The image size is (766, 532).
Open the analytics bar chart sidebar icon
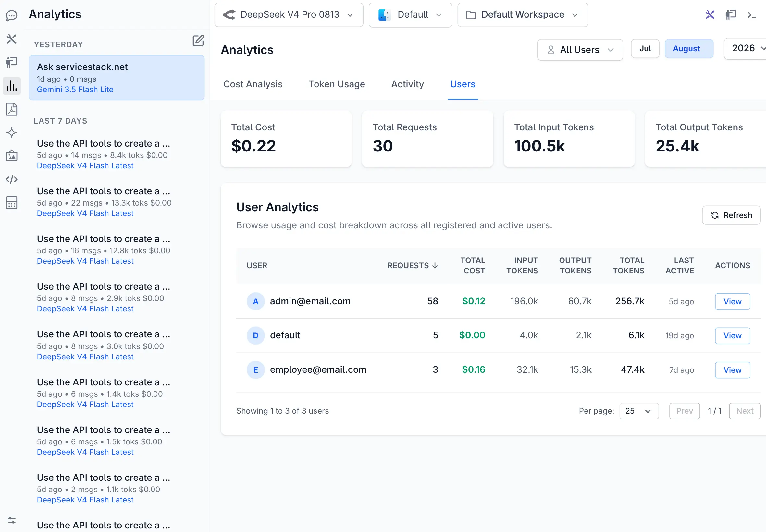(x=12, y=86)
